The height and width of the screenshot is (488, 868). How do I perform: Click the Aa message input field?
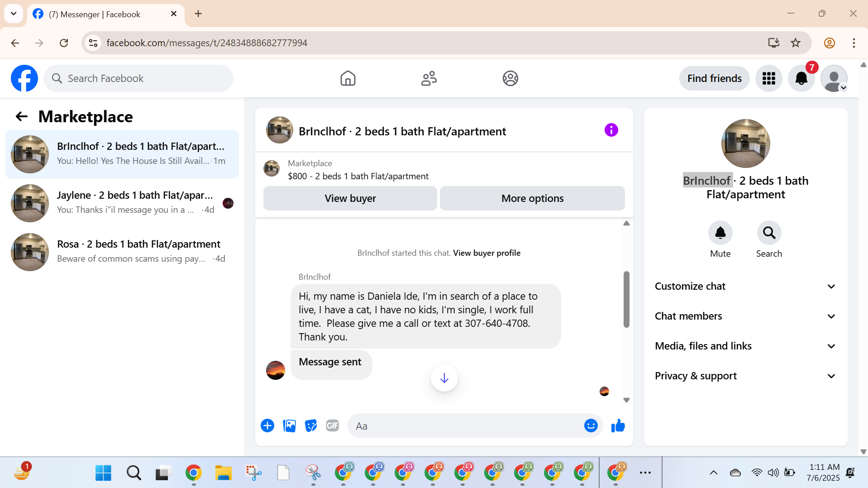(x=466, y=426)
